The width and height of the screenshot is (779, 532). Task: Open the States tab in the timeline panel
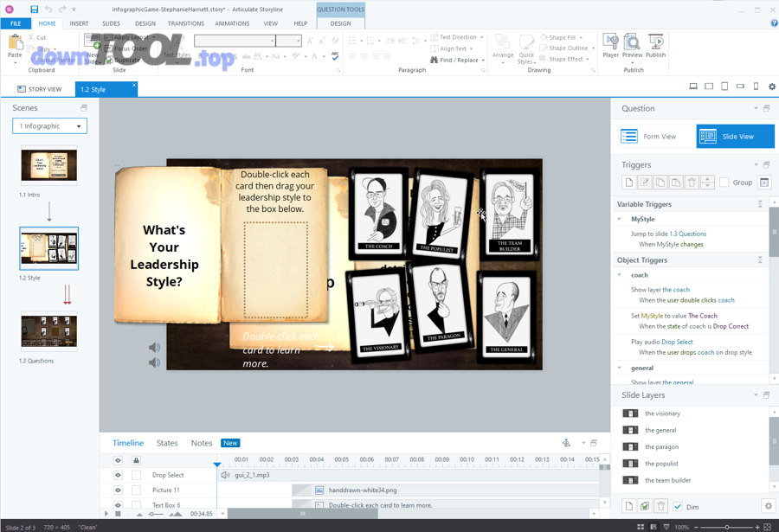[x=167, y=443]
